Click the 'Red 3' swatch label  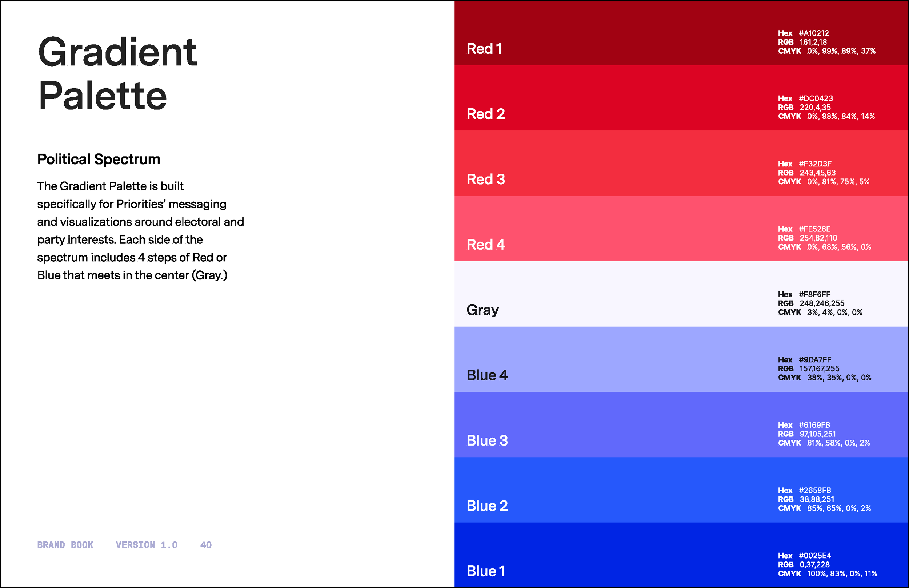coord(486,180)
